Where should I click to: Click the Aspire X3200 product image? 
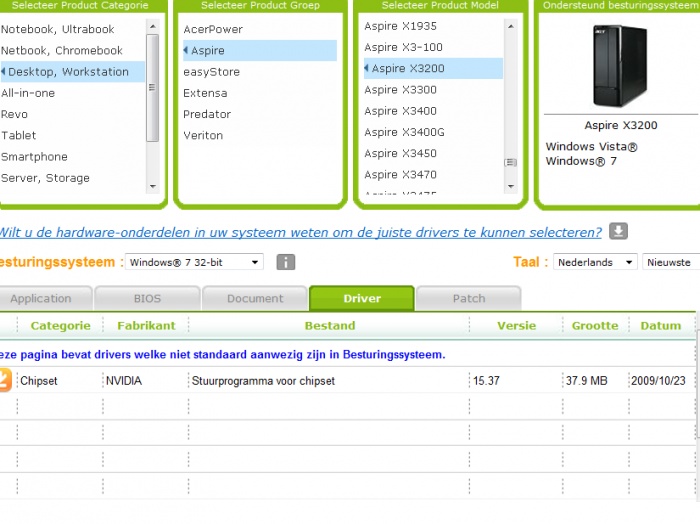pyautogui.click(x=620, y=66)
